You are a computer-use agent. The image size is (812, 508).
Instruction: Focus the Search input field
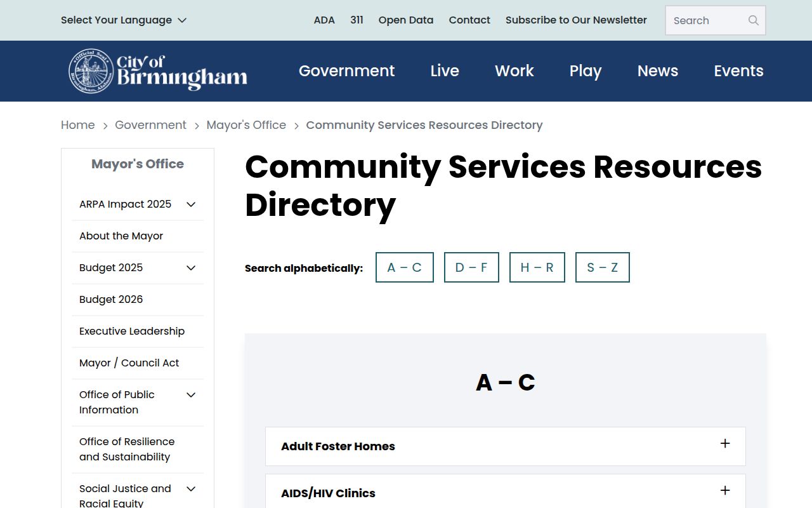pyautogui.click(x=705, y=20)
